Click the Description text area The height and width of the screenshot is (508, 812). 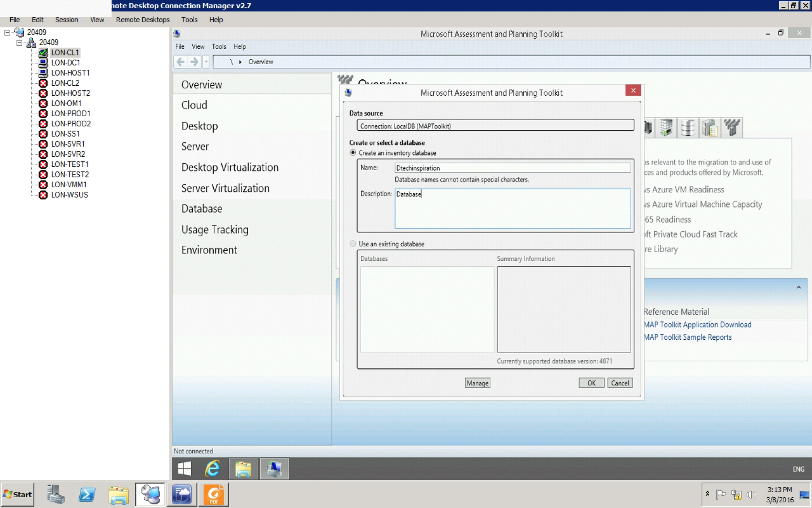[x=513, y=209]
